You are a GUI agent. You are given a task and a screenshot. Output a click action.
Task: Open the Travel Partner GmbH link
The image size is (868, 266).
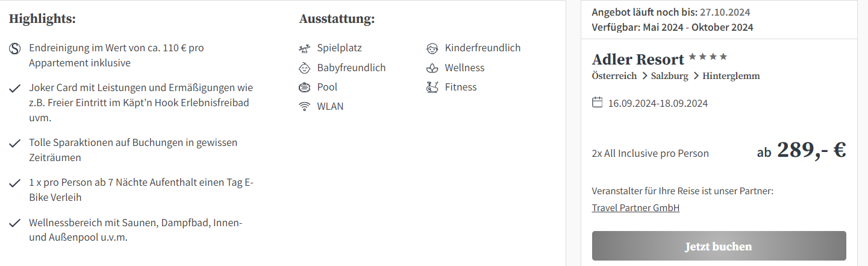pos(635,208)
